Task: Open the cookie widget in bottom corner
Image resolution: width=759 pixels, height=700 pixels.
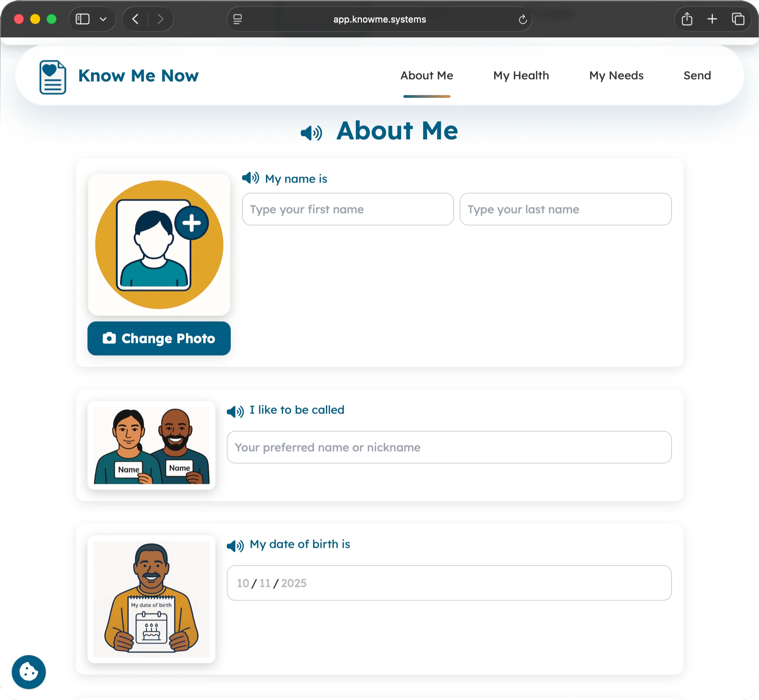Action: 28,672
